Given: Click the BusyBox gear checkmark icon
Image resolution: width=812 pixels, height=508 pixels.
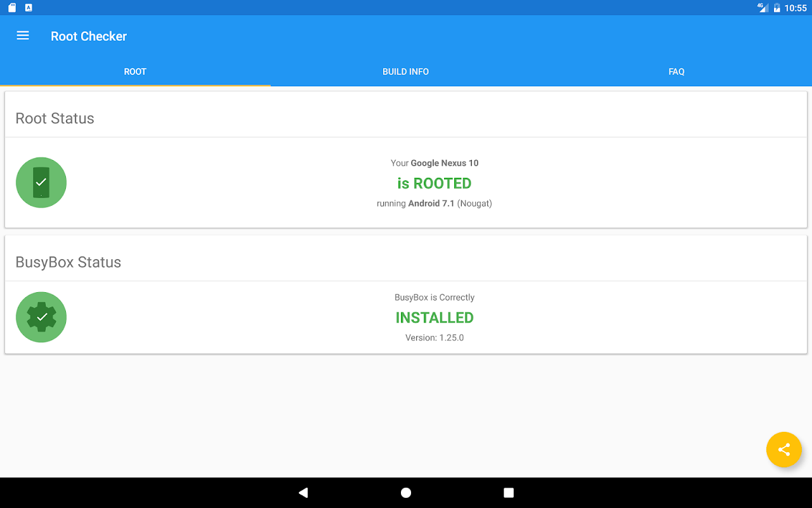Looking at the screenshot, I should coord(41,317).
